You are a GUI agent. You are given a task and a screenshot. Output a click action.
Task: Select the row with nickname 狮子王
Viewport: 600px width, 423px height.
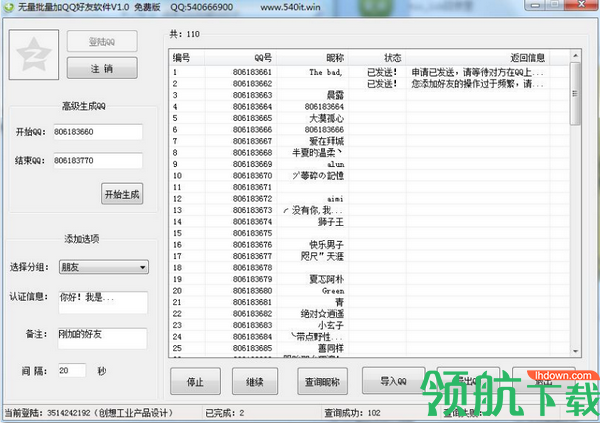coord(369,222)
